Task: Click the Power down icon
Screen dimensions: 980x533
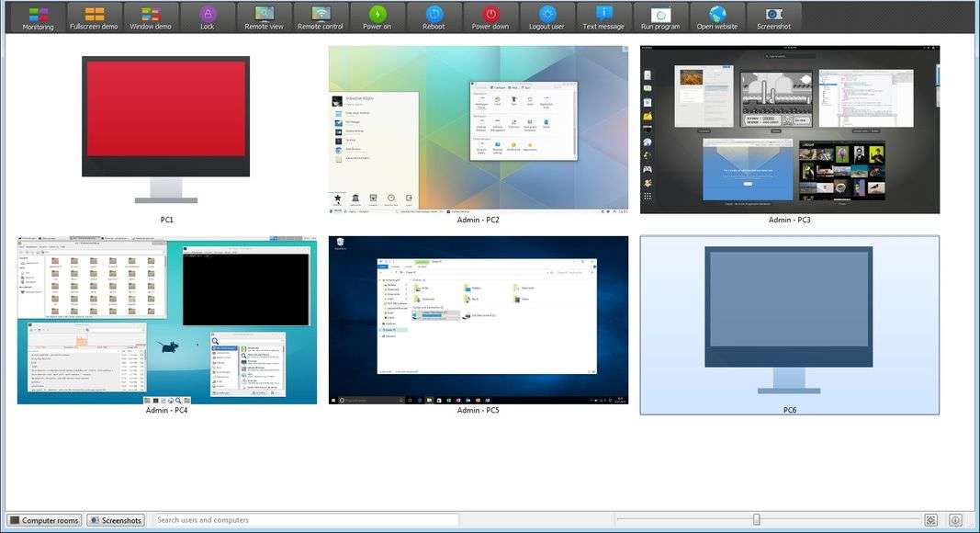Action: click(490, 17)
